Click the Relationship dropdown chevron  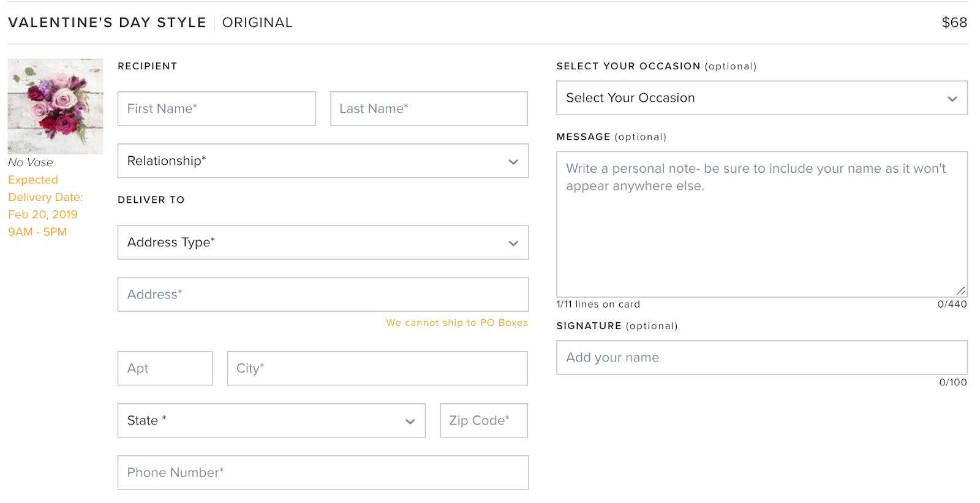point(513,162)
